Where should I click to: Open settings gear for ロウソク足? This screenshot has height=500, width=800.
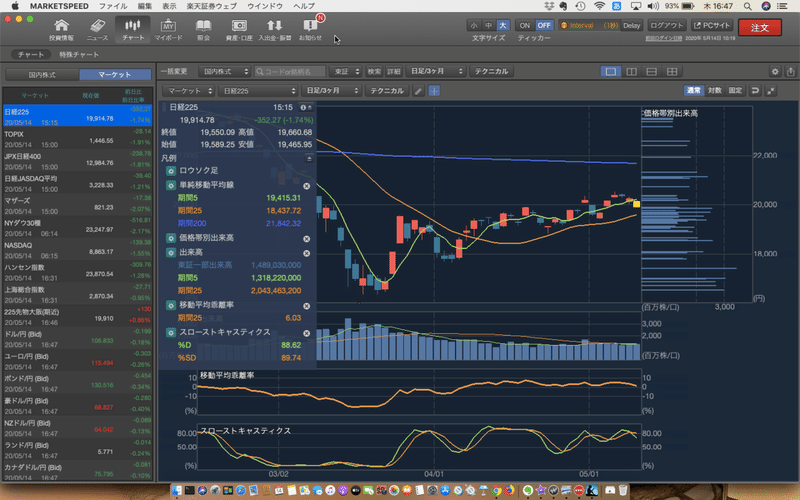171,171
